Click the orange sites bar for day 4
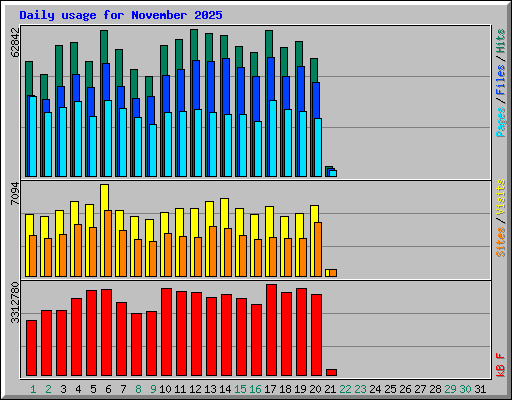 click(78, 250)
